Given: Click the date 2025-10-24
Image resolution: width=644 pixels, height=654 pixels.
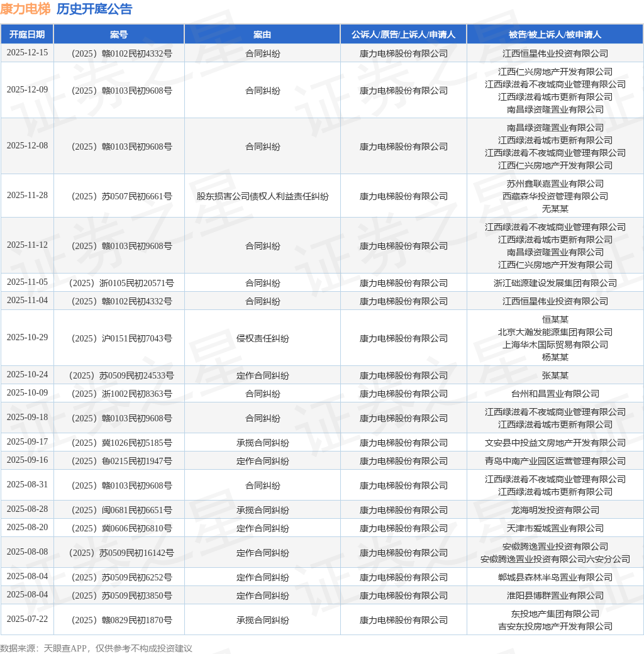Looking at the screenshot, I should coord(27,375).
